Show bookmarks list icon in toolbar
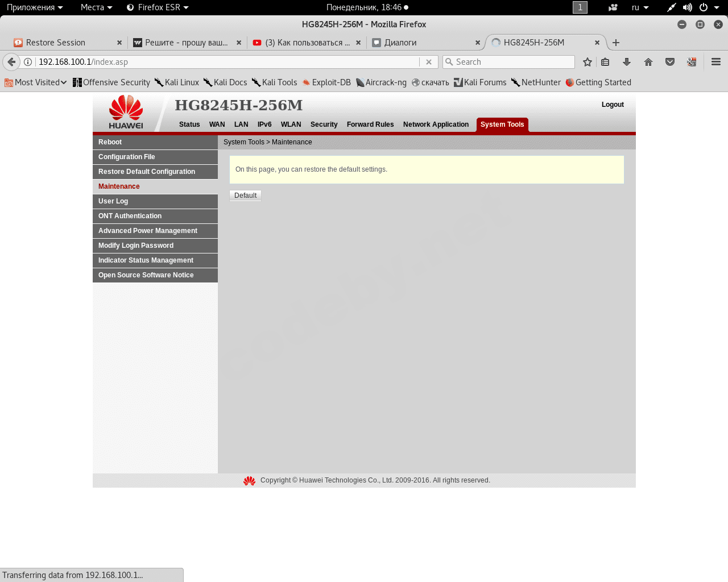This screenshot has width=728, height=582. [605, 62]
